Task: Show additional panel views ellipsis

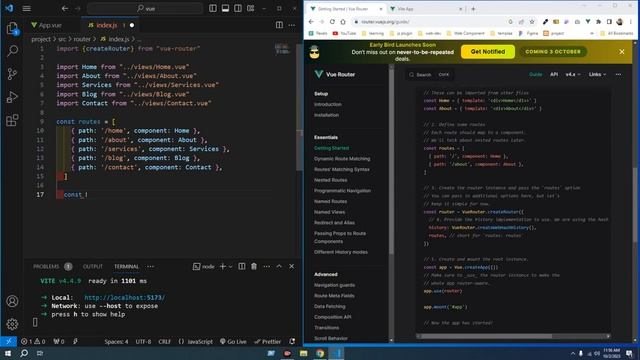Action: [x=151, y=267]
